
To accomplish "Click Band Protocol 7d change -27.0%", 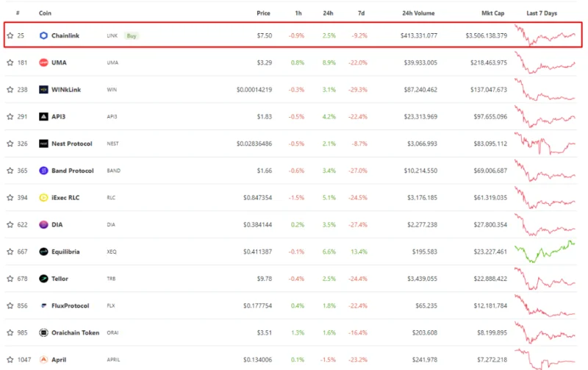I will (358, 171).
